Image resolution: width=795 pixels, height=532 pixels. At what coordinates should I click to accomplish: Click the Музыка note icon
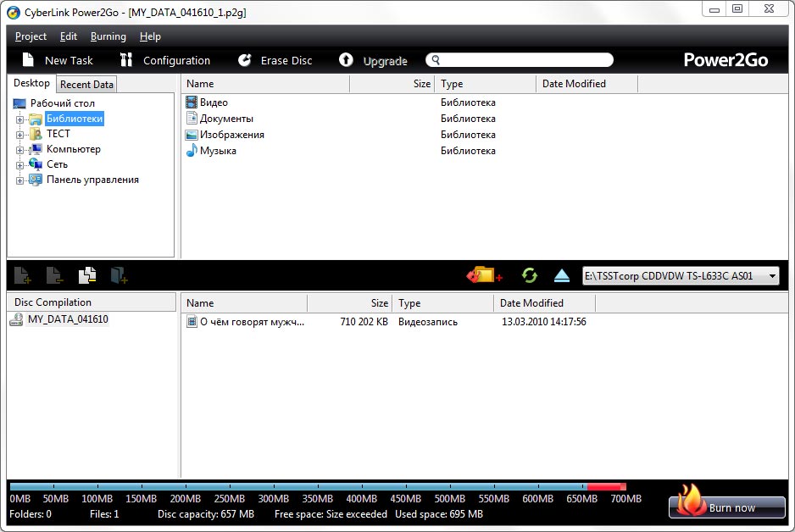192,151
